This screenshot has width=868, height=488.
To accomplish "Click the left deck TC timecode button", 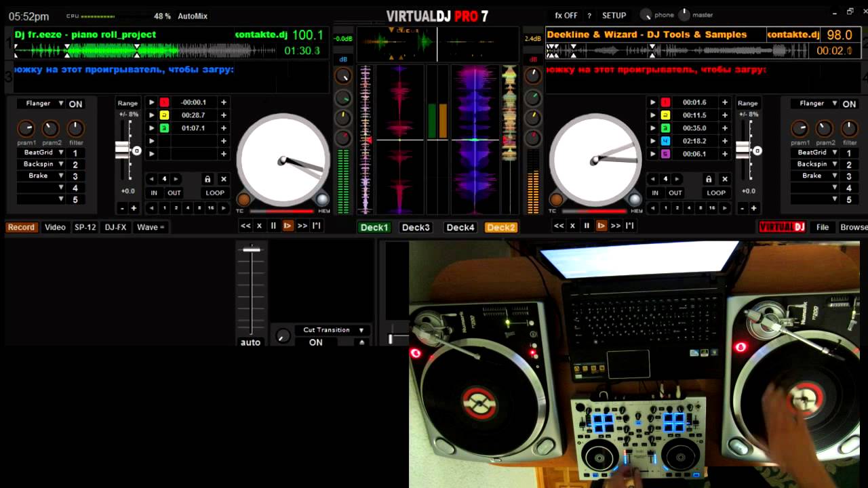I will [x=243, y=199].
